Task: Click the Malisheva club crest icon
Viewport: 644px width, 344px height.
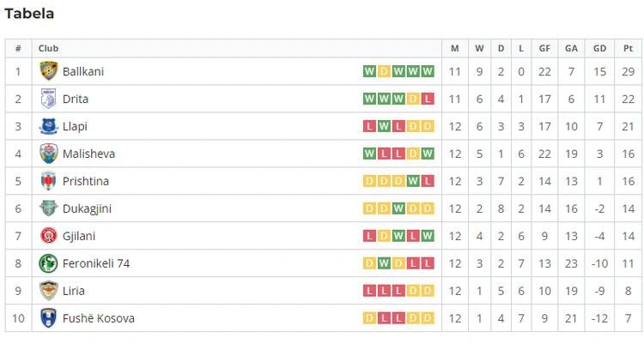Action: [x=48, y=154]
